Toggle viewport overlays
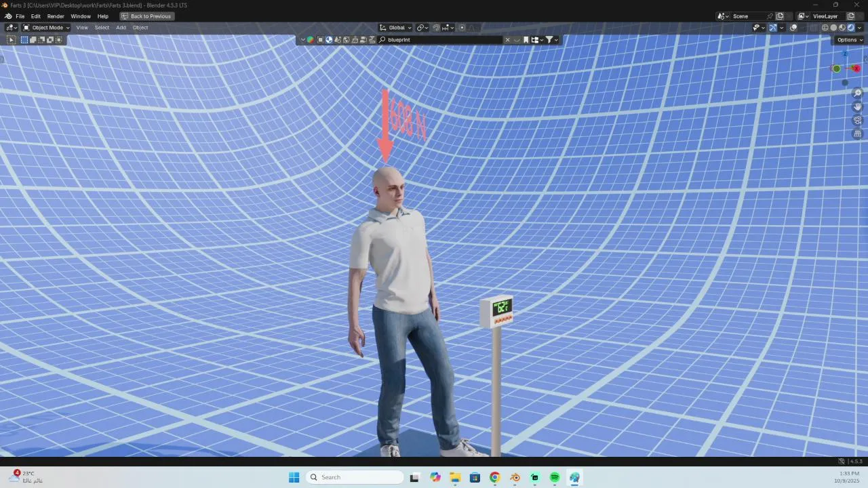Image resolution: width=868 pixels, height=488 pixels. [x=793, y=28]
